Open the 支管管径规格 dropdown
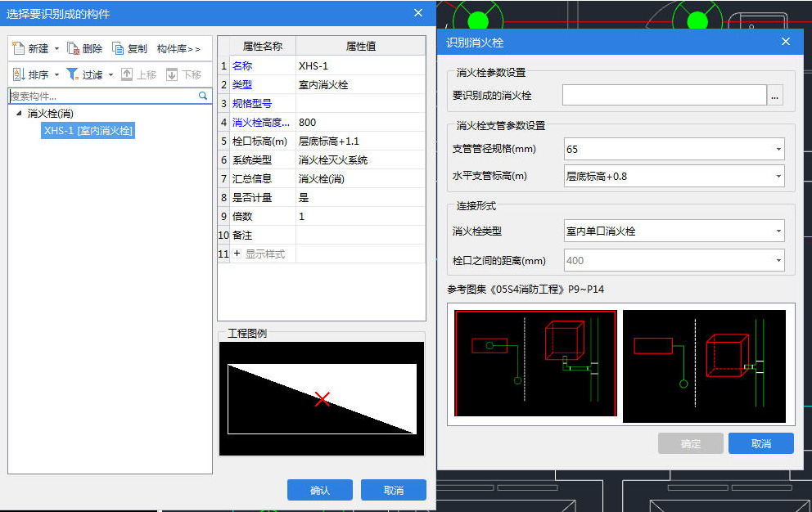Viewport: 812px width, 512px height. pyautogui.click(x=778, y=150)
